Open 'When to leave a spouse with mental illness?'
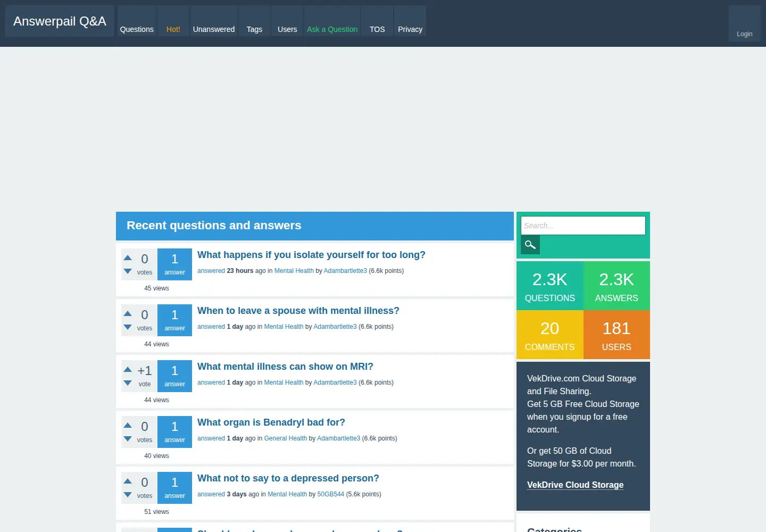 (x=298, y=311)
